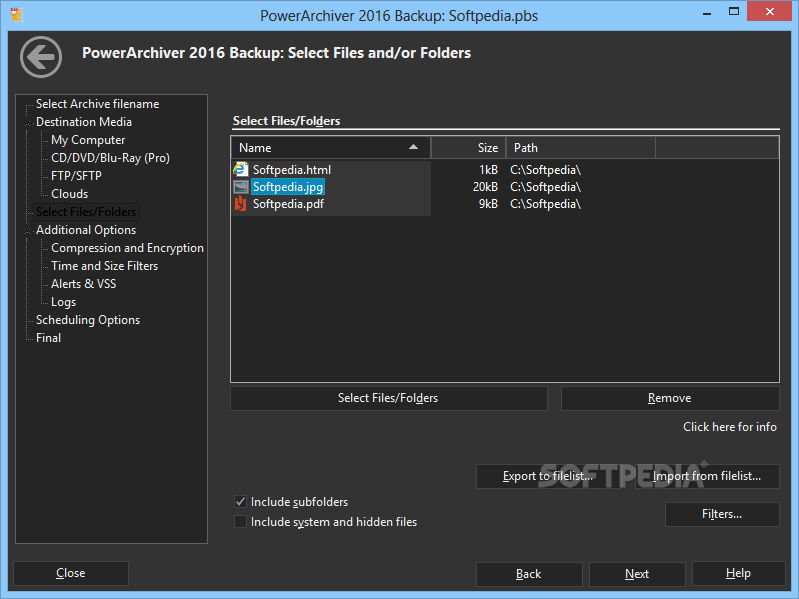Collapse the Additional Options tree node
Image resolution: width=799 pixels, height=599 pixels.
point(28,231)
